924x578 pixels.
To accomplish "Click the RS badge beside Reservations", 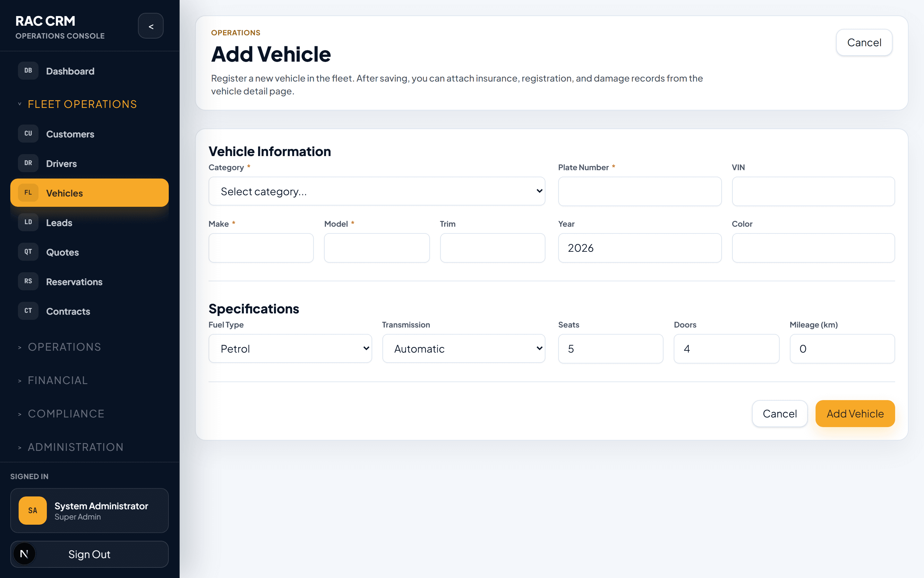I will tap(28, 281).
